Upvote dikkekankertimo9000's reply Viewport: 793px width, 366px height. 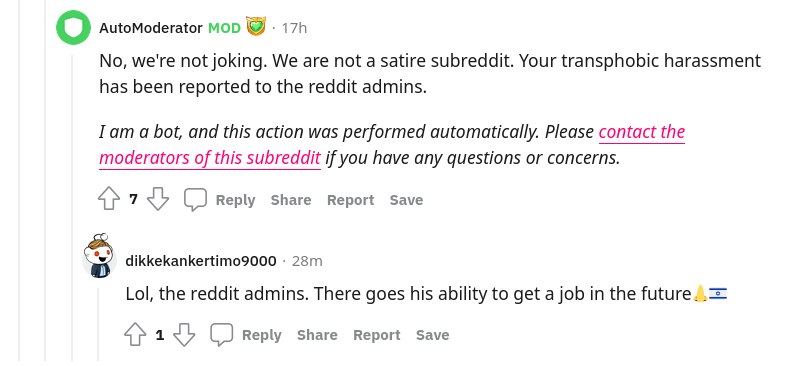pos(135,335)
